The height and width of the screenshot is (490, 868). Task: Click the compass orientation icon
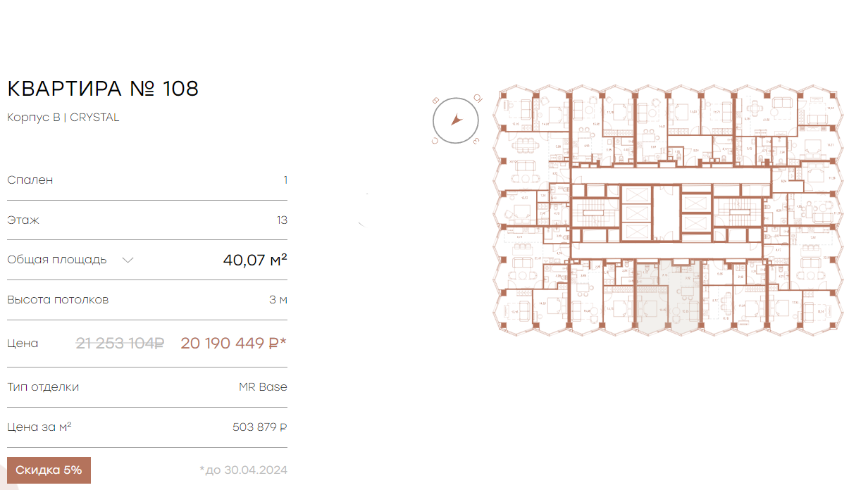pyautogui.click(x=455, y=120)
